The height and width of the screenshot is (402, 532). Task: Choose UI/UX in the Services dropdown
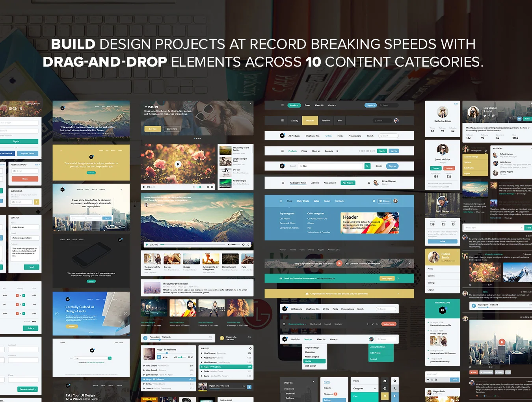point(314,361)
